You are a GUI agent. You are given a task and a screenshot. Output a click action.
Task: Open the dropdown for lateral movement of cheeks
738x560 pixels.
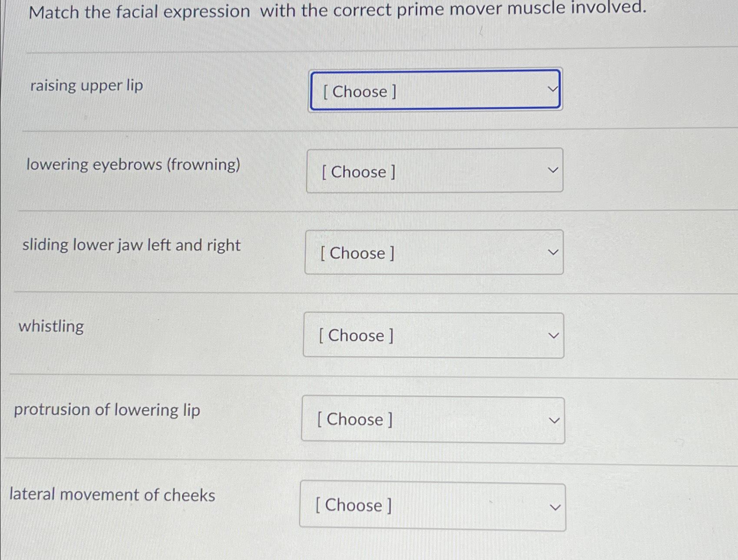tap(433, 505)
